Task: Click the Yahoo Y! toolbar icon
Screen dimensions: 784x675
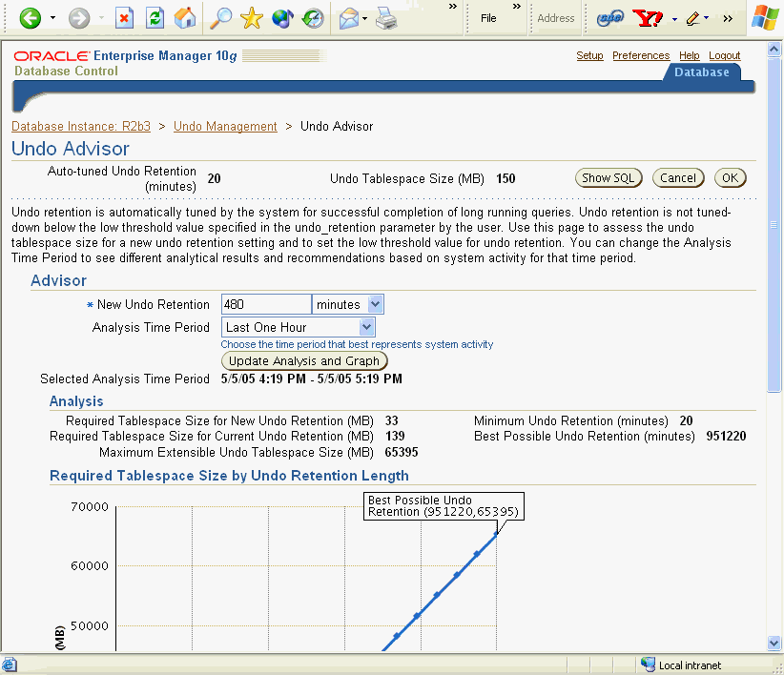Action: pos(648,17)
